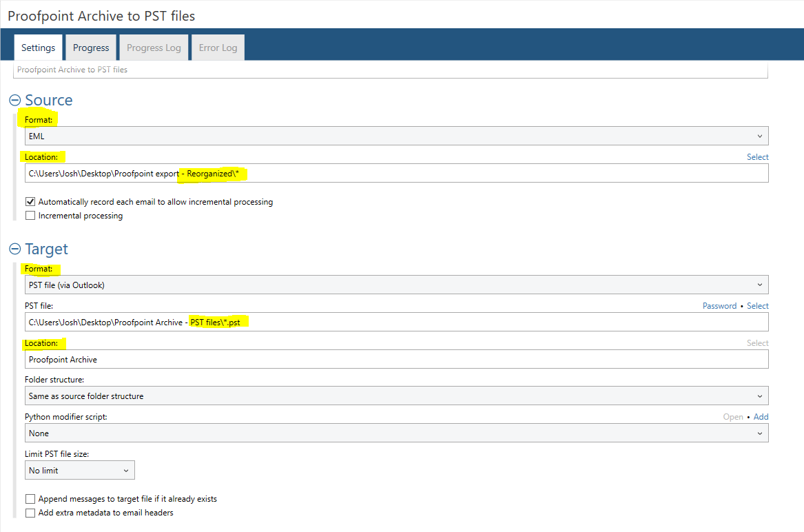Click the Target Location Proofpoint Archive field
Image resolution: width=804 pixels, height=532 pixels.
pyautogui.click(x=396, y=359)
